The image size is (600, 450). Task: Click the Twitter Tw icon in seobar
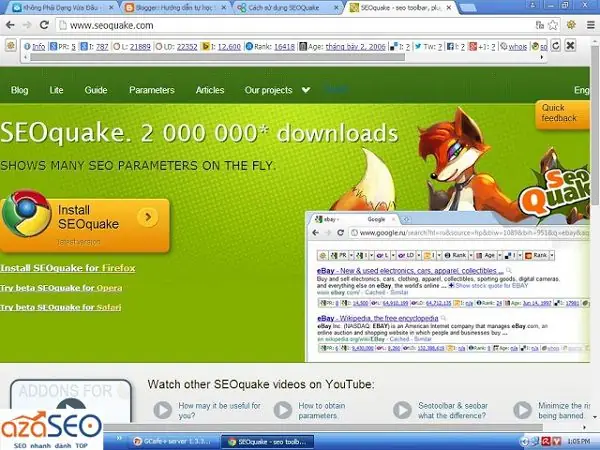click(x=418, y=47)
